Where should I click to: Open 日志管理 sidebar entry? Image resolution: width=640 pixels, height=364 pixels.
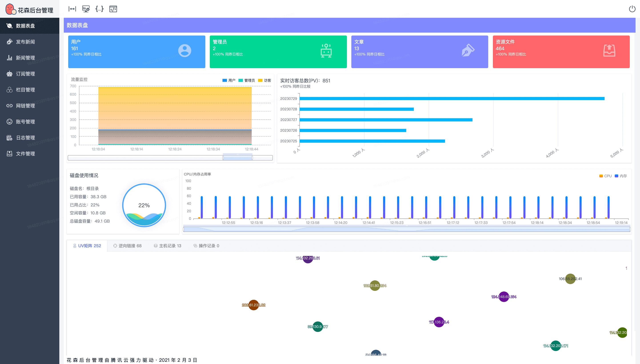click(x=30, y=138)
